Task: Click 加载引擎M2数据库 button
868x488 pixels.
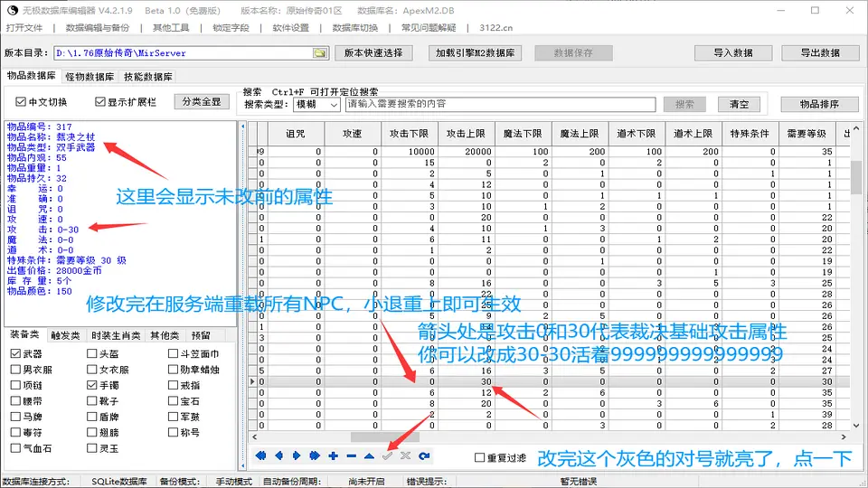Action: pos(475,53)
